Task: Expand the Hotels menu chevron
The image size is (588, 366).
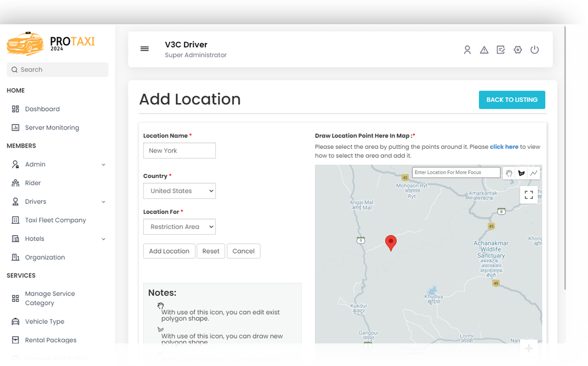Action: pyautogui.click(x=104, y=239)
